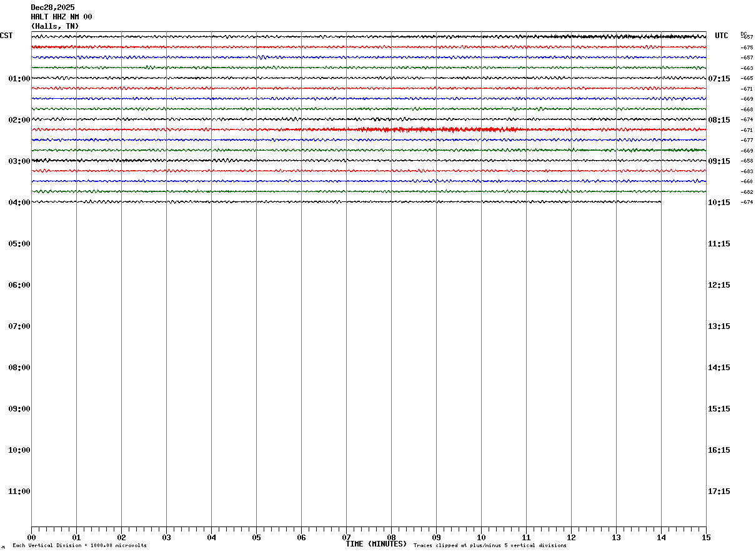Viewport: 756px width, 554px height.
Task: Click the 11:15 UTC time label
Action: 719,244
